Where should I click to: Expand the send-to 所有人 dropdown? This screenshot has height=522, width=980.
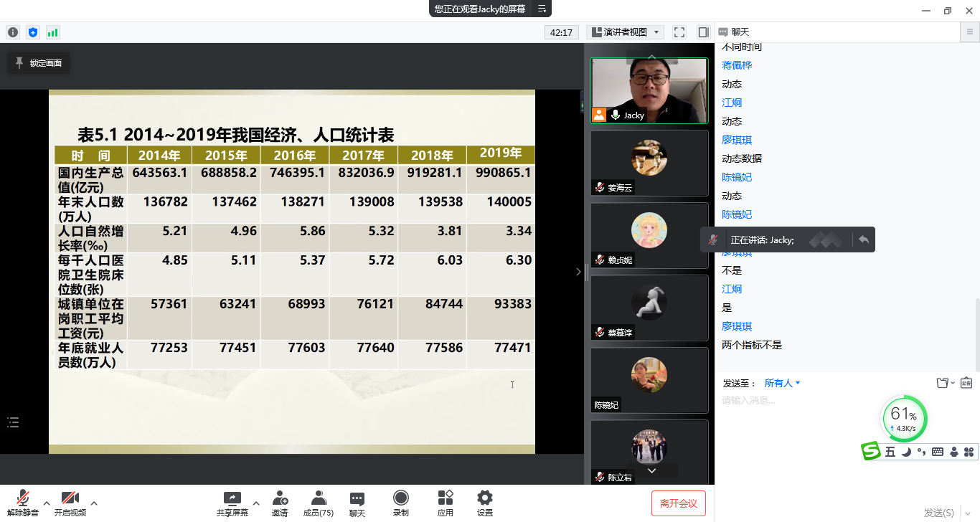[x=782, y=384]
